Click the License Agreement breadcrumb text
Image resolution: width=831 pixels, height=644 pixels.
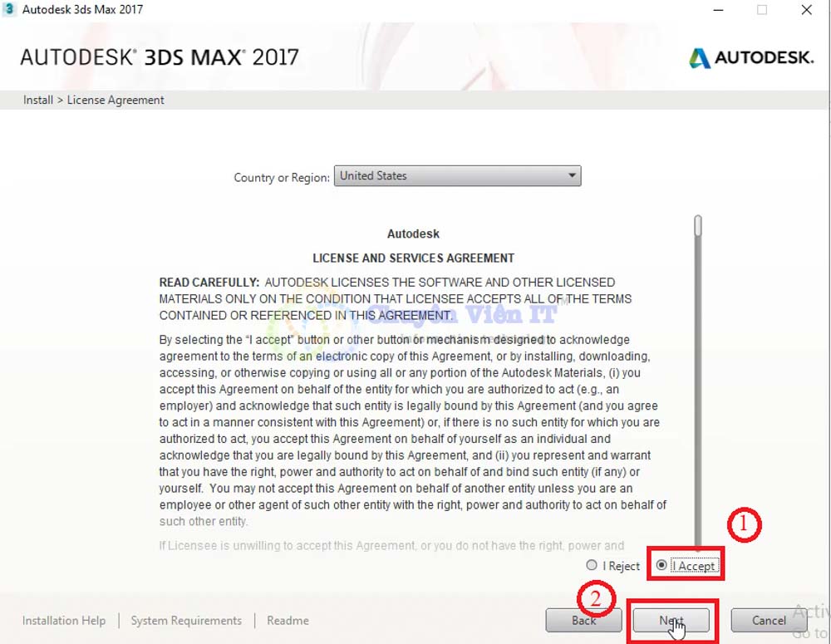click(x=116, y=100)
